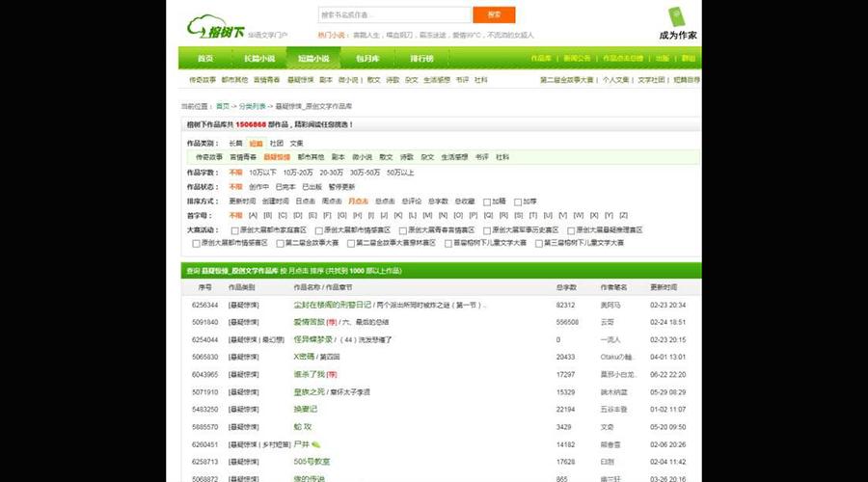Select 社团 under 作品类别

276,144
